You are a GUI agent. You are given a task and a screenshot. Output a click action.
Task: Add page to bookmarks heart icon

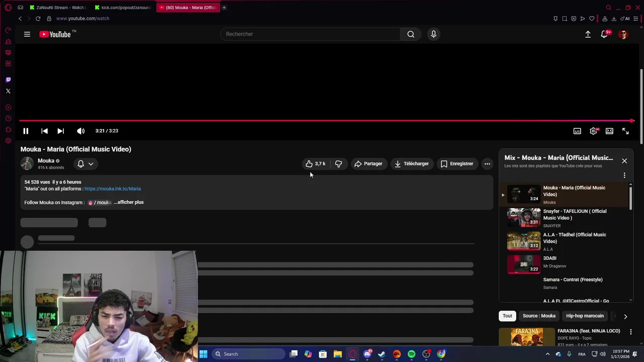tap(592, 19)
